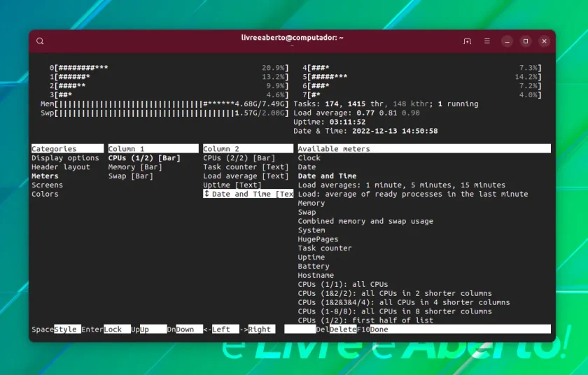This screenshot has width=588, height=375.
Task: Maximize the terminal window
Action: (526, 41)
